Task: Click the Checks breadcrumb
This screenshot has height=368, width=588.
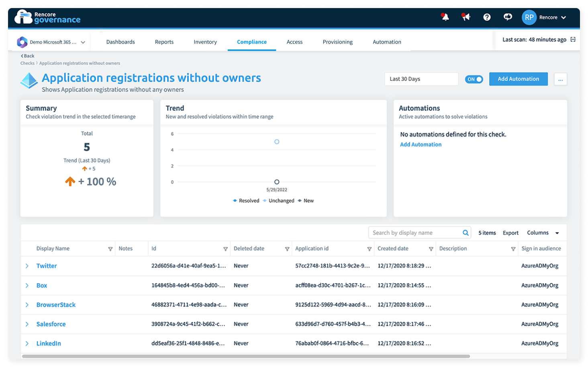Action: 27,63
